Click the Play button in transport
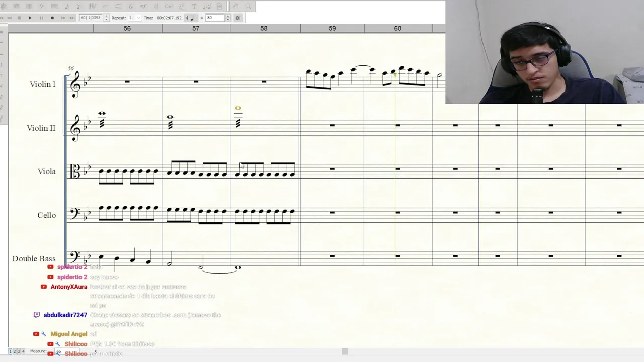This screenshot has width=644, height=362. [x=30, y=18]
